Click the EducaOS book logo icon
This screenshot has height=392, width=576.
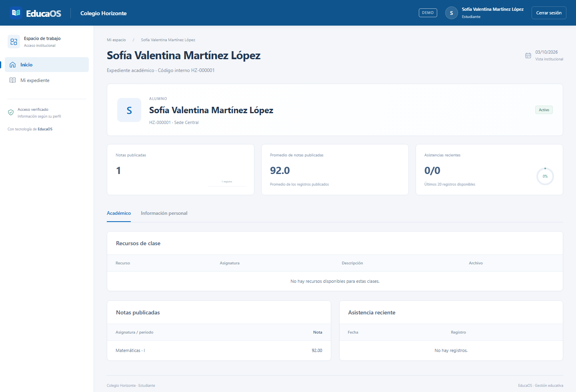pos(16,13)
